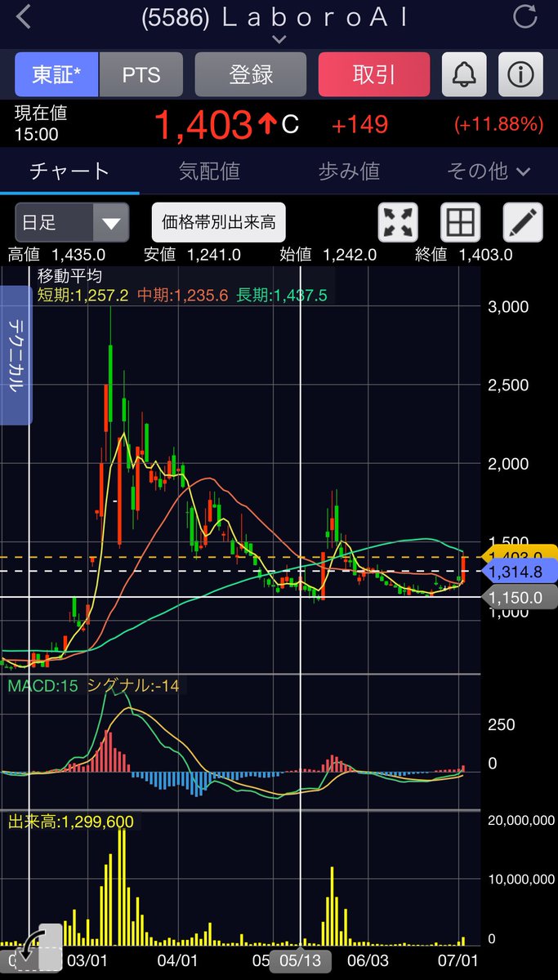Viewport: 558px width, 980px height.
Task: Select the チャート tab
Action: (x=69, y=171)
